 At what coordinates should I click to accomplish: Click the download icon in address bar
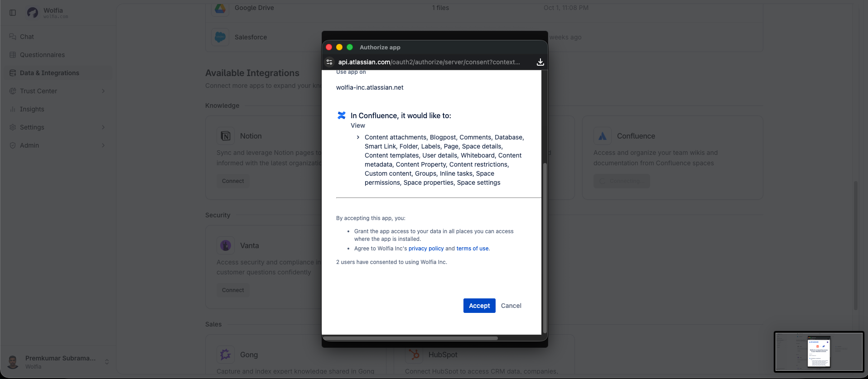pos(540,62)
